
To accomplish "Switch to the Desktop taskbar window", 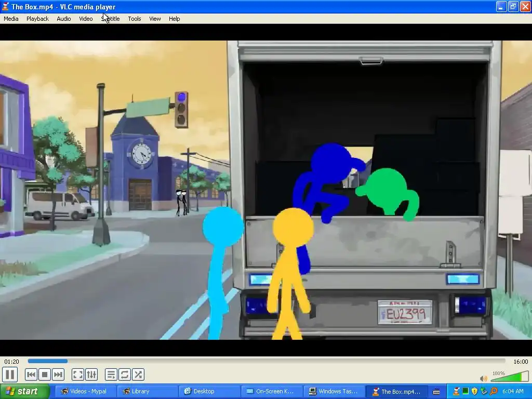I will (x=210, y=391).
